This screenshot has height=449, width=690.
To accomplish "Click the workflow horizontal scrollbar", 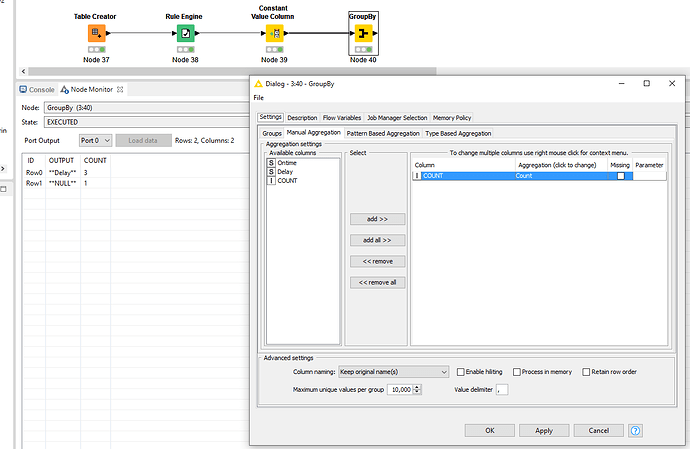I will point(232,71).
